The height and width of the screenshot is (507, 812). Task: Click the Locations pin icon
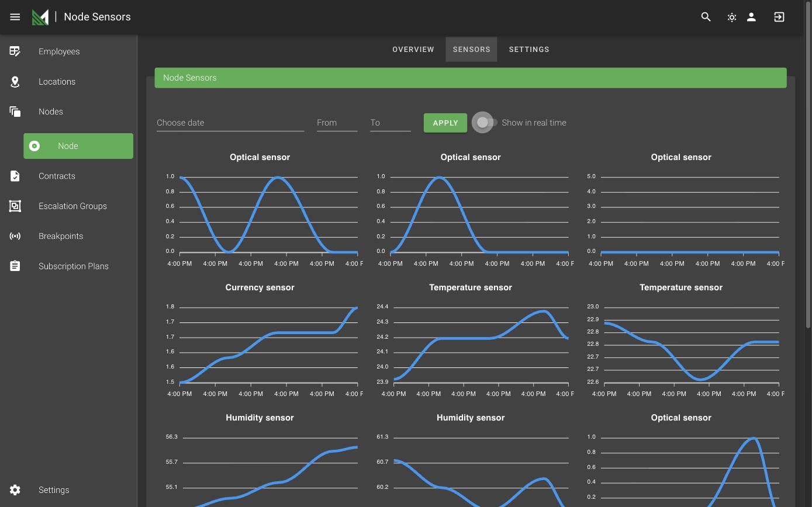point(15,82)
